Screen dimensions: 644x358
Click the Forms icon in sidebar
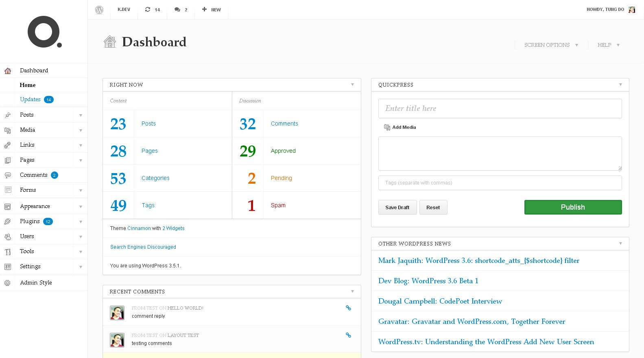[8, 190]
